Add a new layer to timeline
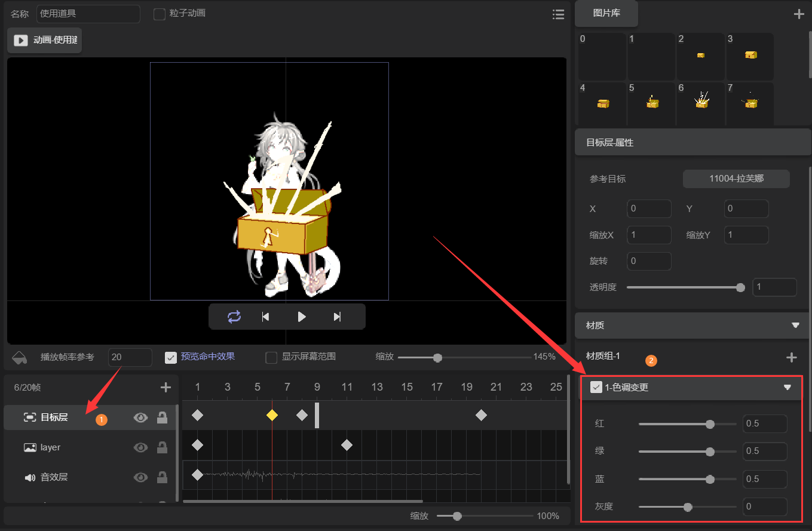The image size is (812, 531). pos(166,388)
